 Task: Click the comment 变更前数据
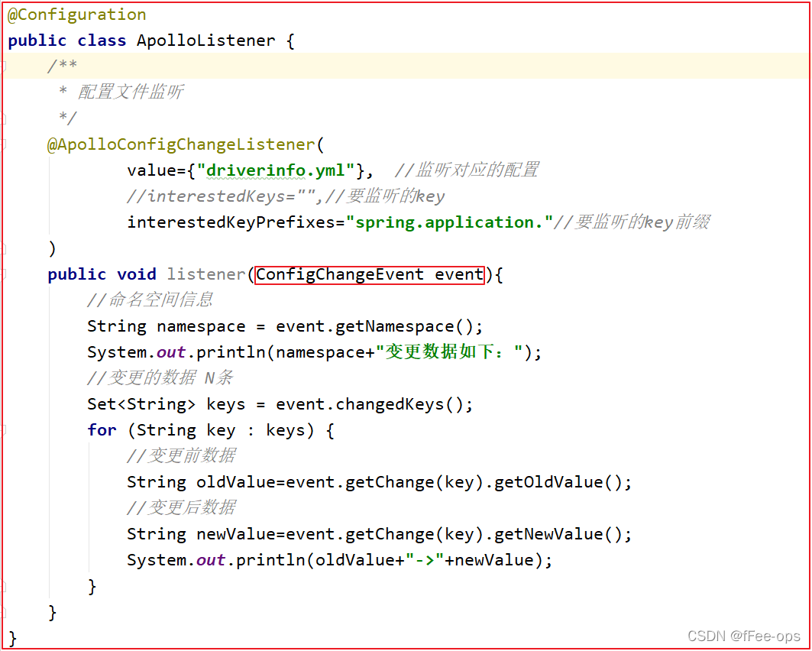[x=181, y=455]
